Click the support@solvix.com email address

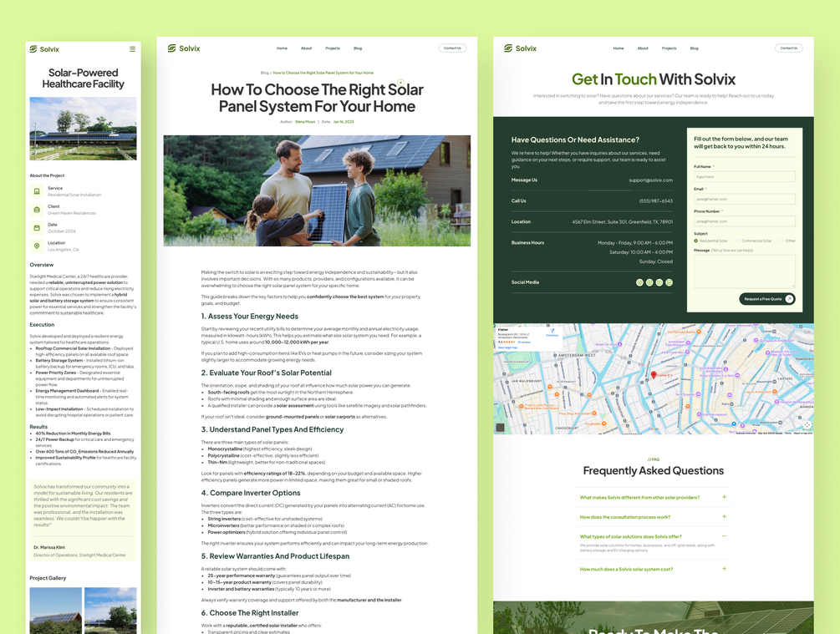click(650, 180)
